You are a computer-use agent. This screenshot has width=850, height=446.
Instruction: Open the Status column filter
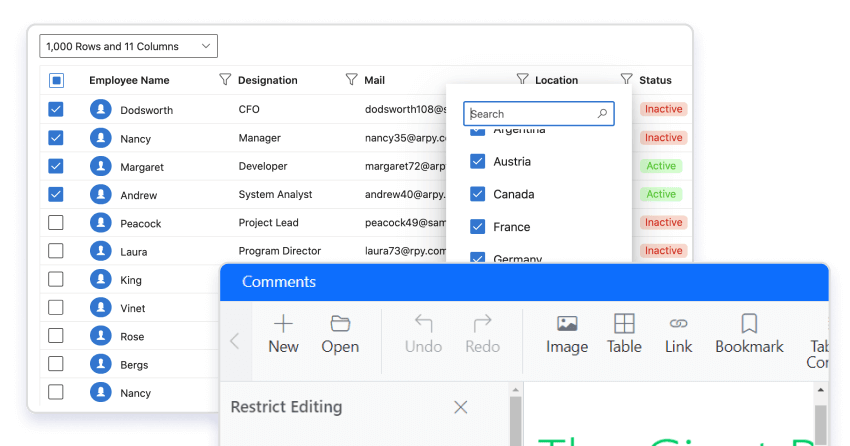point(626,79)
